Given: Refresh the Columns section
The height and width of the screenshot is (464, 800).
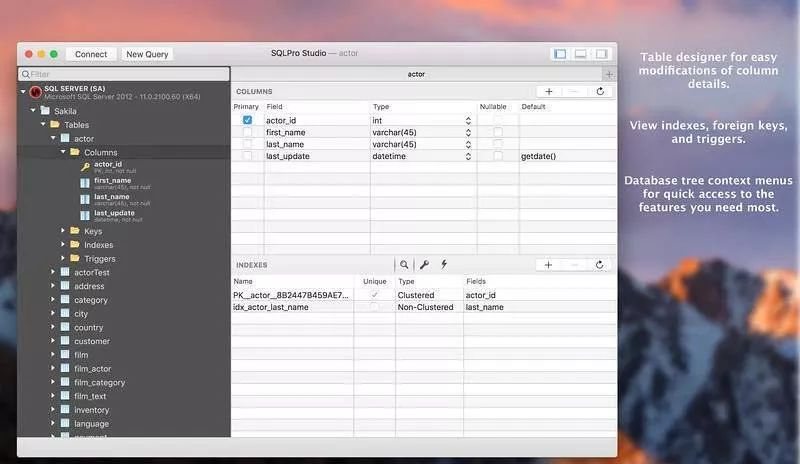Looking at the screenshot, I should tap(600, 91).
